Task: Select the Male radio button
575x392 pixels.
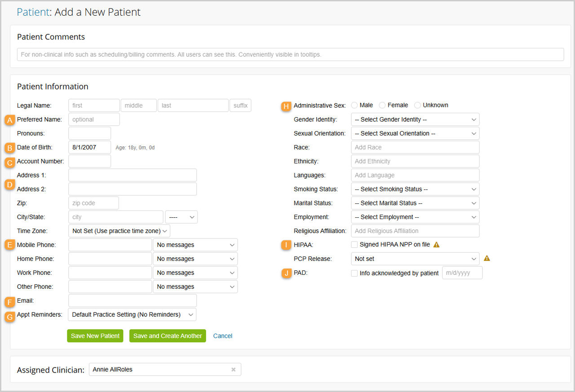Action: 354,105
